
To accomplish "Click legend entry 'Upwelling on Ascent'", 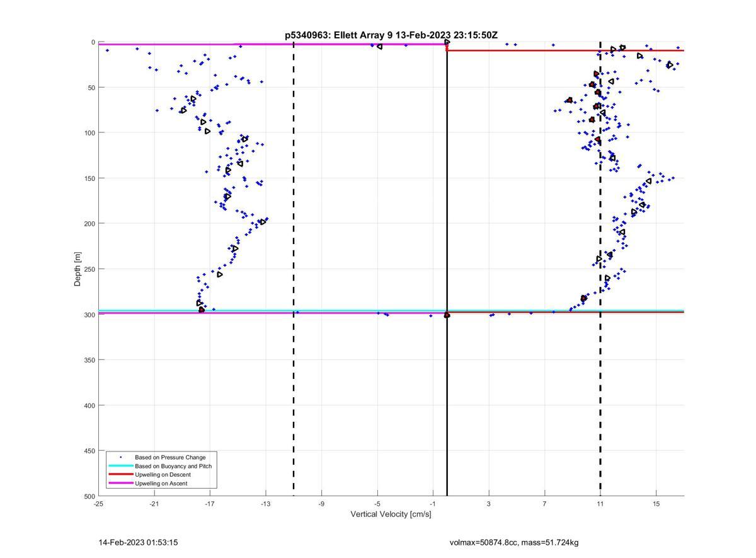I will click(161, 484).
